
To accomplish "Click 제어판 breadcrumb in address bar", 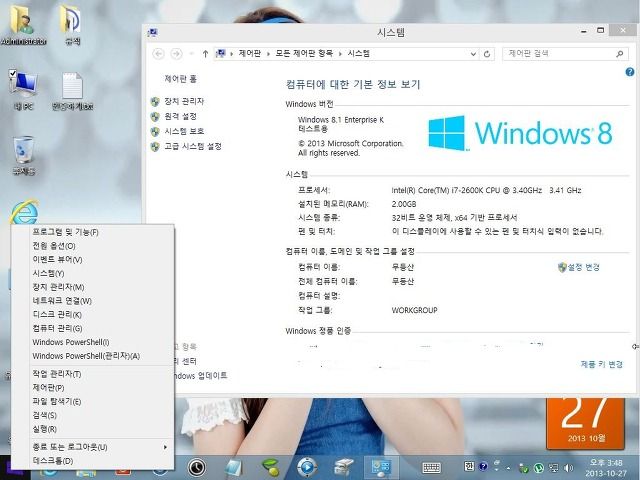I will (249, 53).
